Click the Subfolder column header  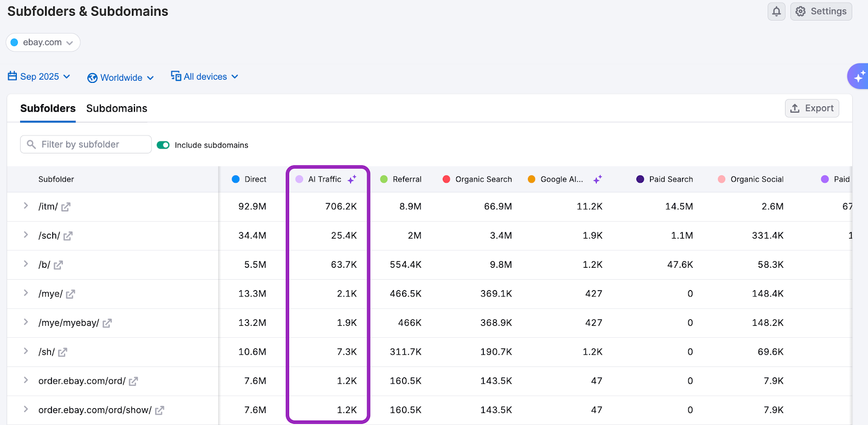pyautogui.click(x=56, y=179)
